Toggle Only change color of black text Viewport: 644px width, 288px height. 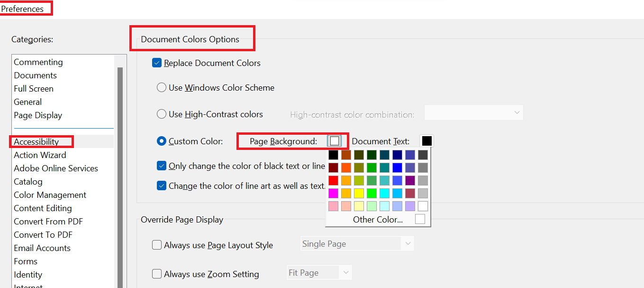(162, 166)
